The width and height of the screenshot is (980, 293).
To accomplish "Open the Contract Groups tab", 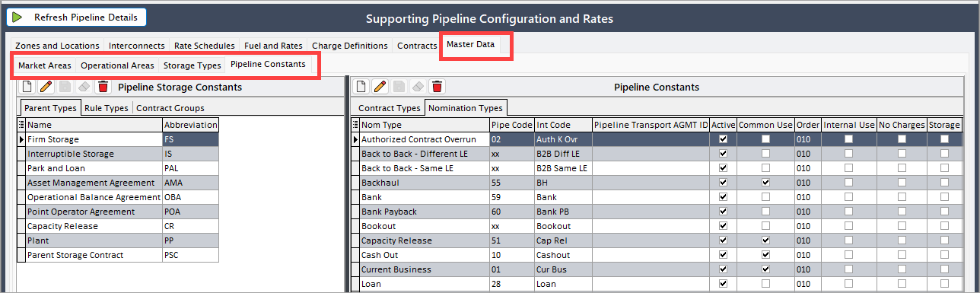I will point(170,108).
